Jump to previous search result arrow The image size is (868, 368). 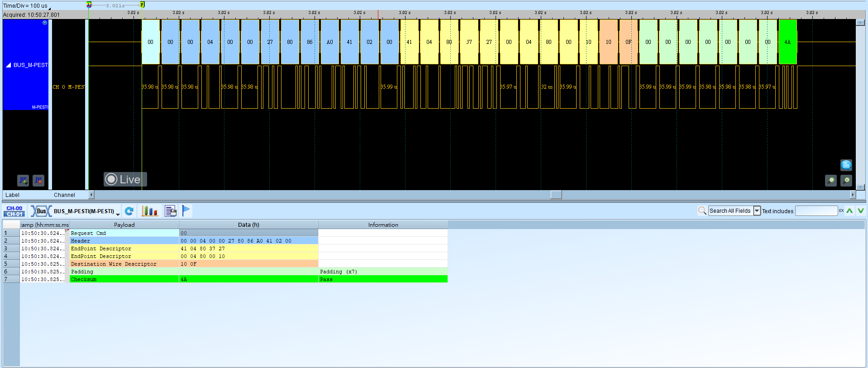click(x=850, y=210)
